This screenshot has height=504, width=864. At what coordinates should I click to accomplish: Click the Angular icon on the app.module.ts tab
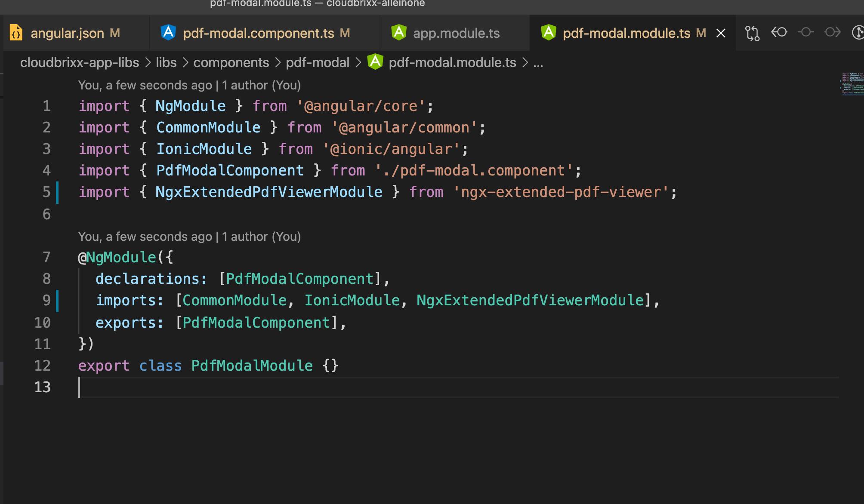click(399, 33)
